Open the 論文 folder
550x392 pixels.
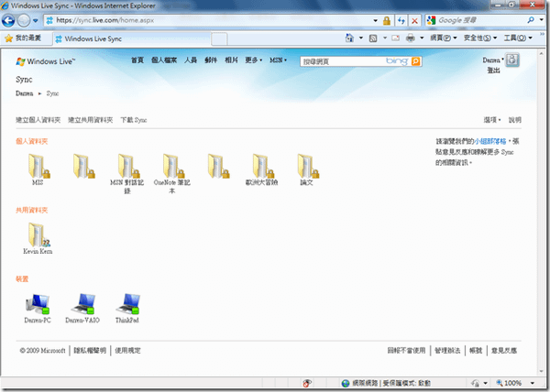pos(307,169)
